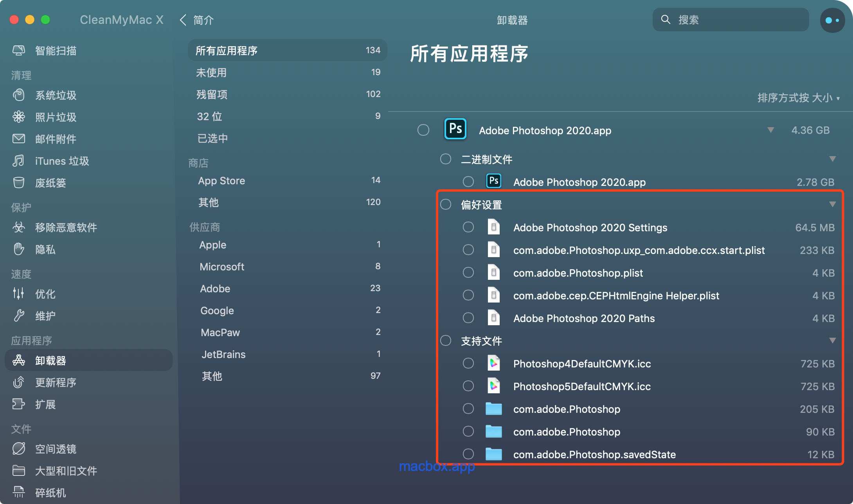Open Extensions (扩展) icon
This screenshot has height=504, width=853.
(x=19, y=404)
